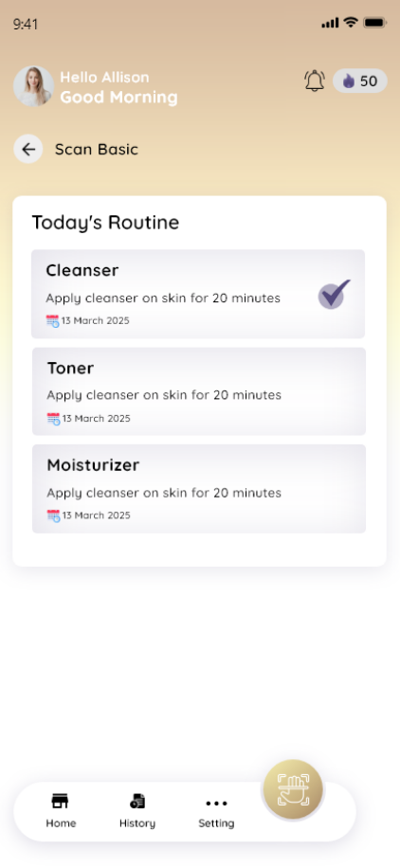Switch to the Home tab label
Screen dimensions: 400x868
point(61,823)
